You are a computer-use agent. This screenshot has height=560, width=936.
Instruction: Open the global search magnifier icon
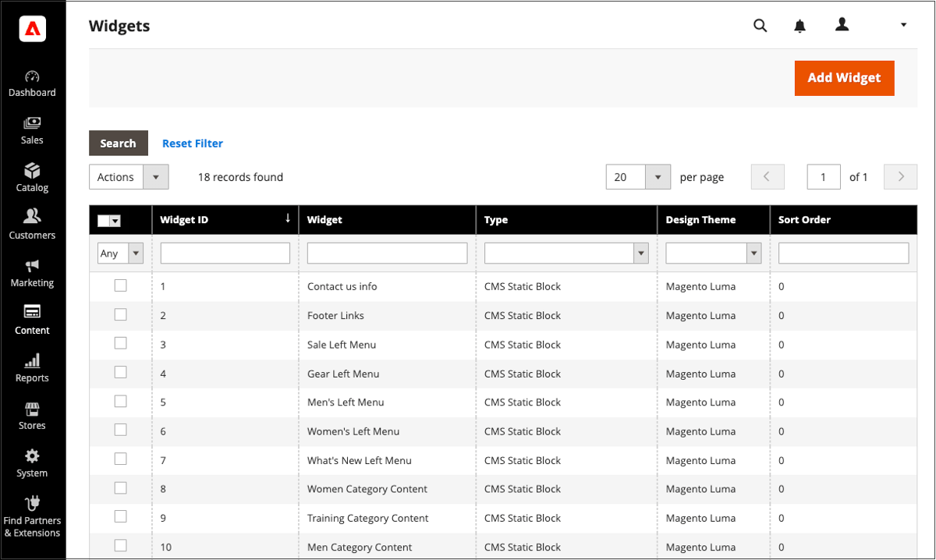click(x=760, y=25)
